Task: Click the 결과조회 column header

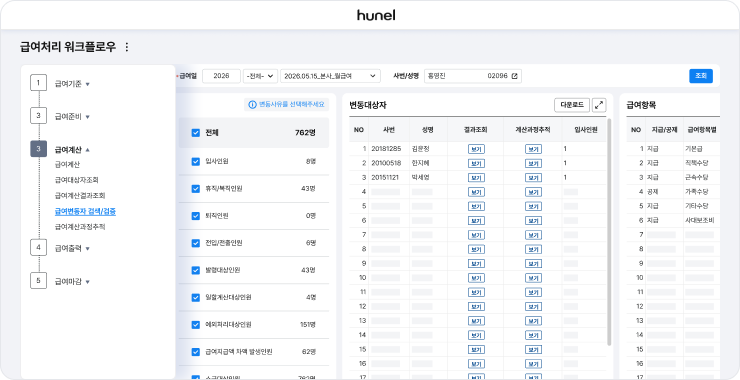Action: [x=476, y=130]
